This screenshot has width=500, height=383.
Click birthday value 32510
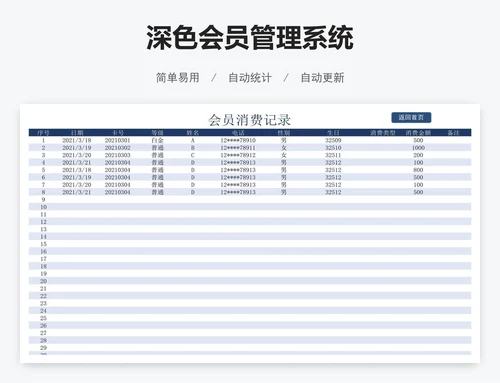click(333, 148)
